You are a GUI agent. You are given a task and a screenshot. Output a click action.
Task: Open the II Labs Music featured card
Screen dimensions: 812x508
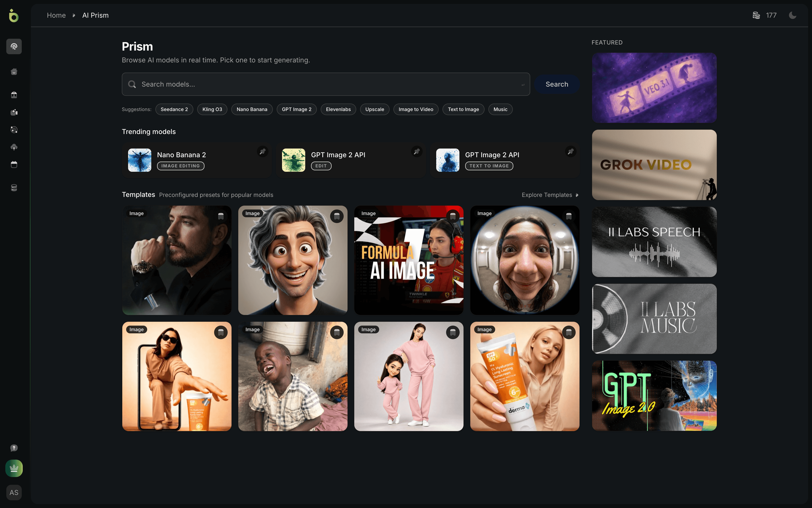[654, 319]
